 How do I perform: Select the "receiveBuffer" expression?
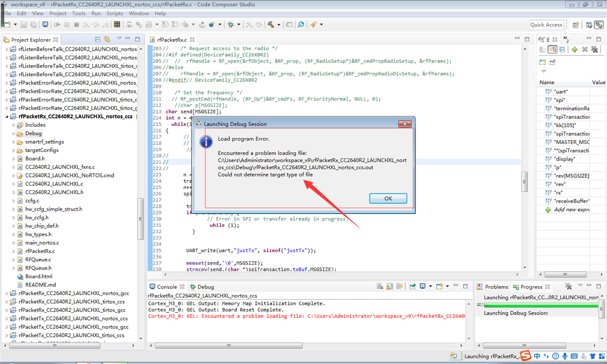point(568,201)
